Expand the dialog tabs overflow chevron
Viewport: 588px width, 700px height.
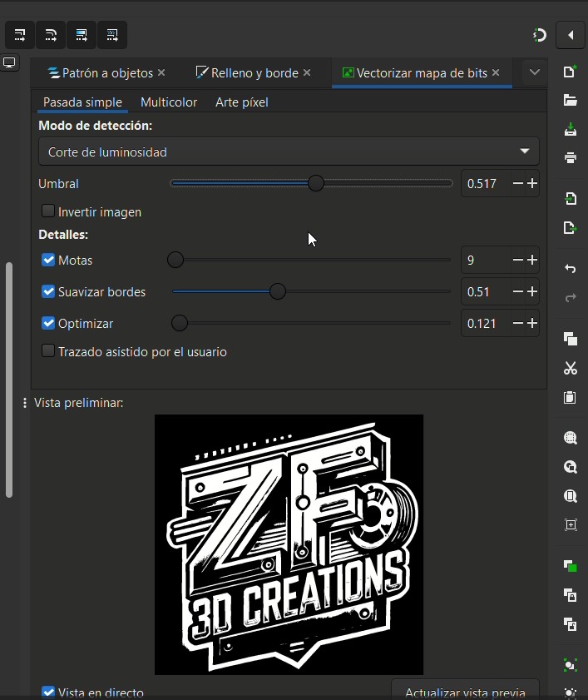[534, 72]
